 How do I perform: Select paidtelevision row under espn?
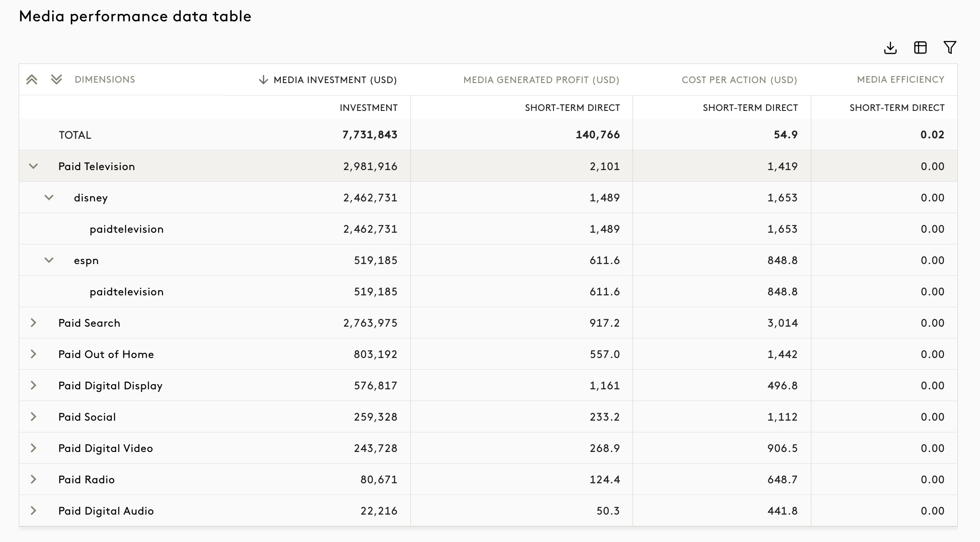click(x=127, y=292)
